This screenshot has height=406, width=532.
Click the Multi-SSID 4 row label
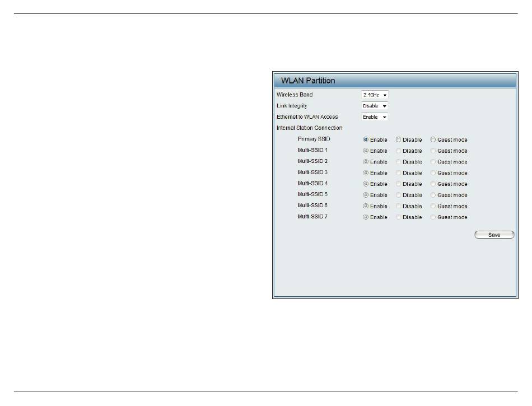312,183
